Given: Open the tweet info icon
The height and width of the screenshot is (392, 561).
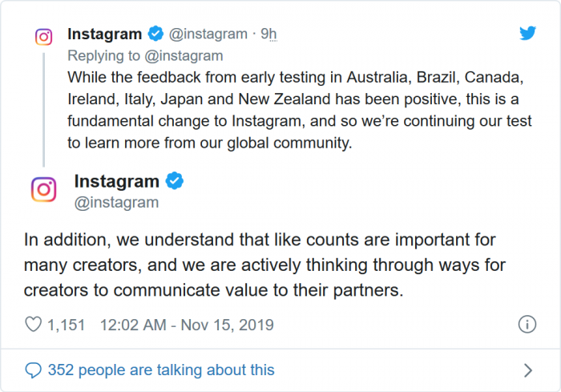Looking at the screenshot, I should (527, 325).
